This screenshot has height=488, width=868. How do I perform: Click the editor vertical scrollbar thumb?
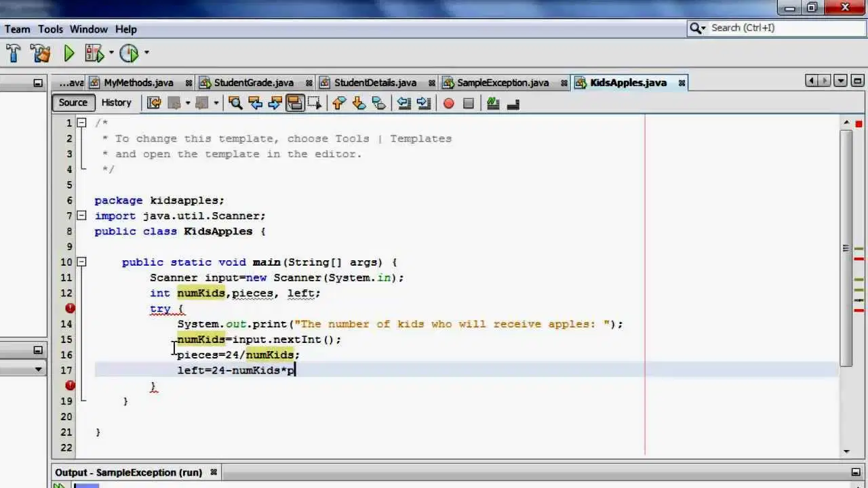coord(846,247)
